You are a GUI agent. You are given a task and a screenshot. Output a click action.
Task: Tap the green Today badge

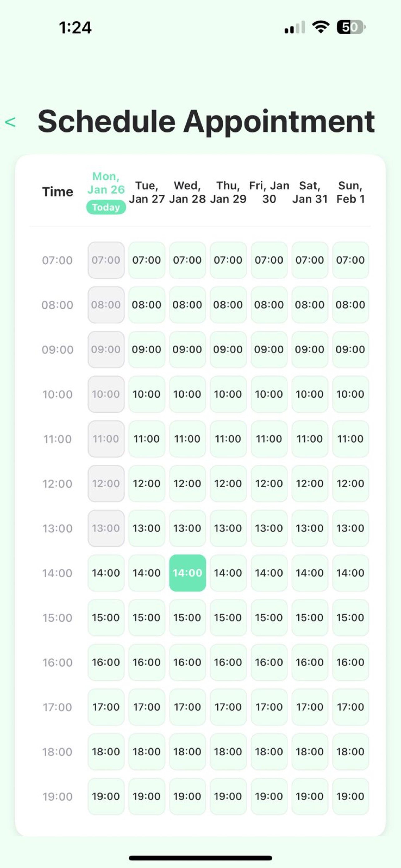coord(106,207)
